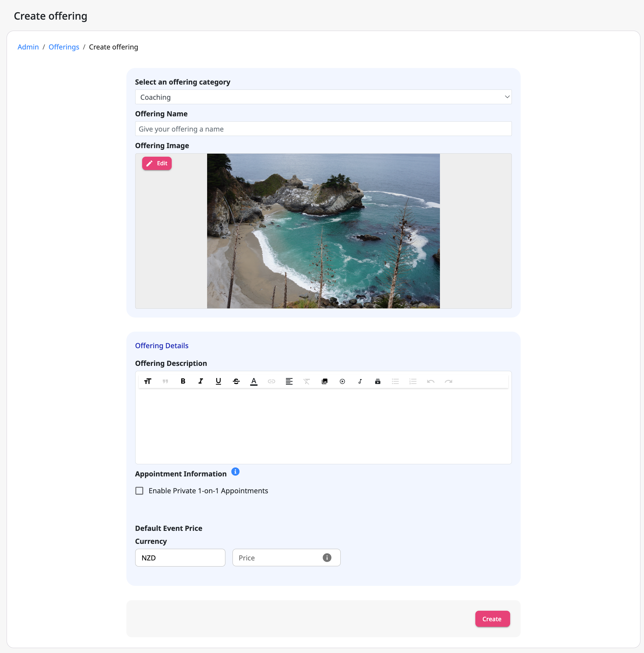Toggle italic formatting in description editor
The width and height of the screenshot is (644, 653).
click(200, 381)
